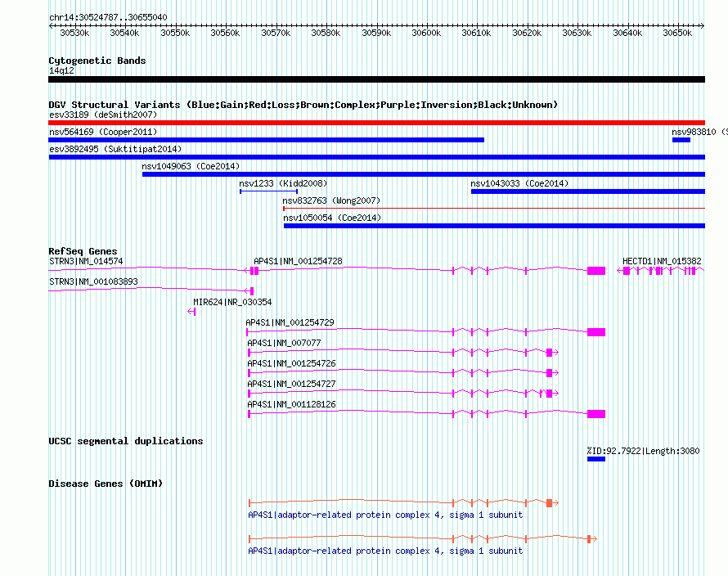Click the Disease Genes (OMIM) track title
Screen dimensions: 728x576
106,484
